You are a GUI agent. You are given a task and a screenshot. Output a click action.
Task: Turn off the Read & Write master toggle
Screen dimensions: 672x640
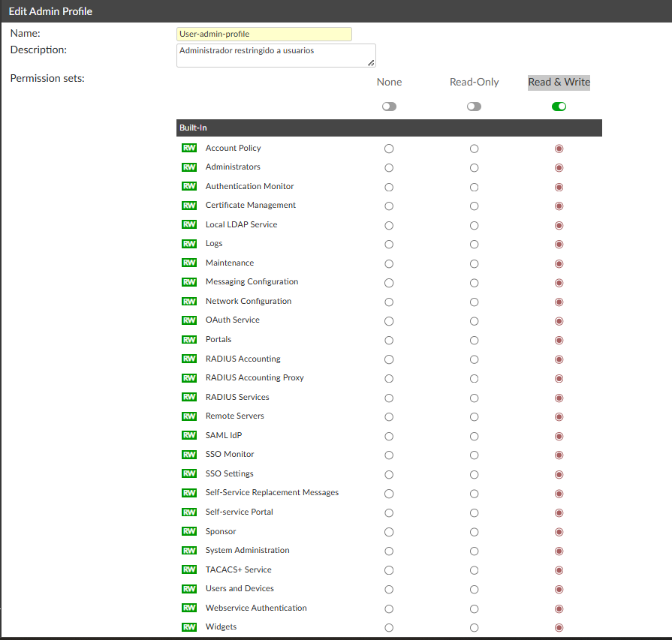click(x=559, y=107)
